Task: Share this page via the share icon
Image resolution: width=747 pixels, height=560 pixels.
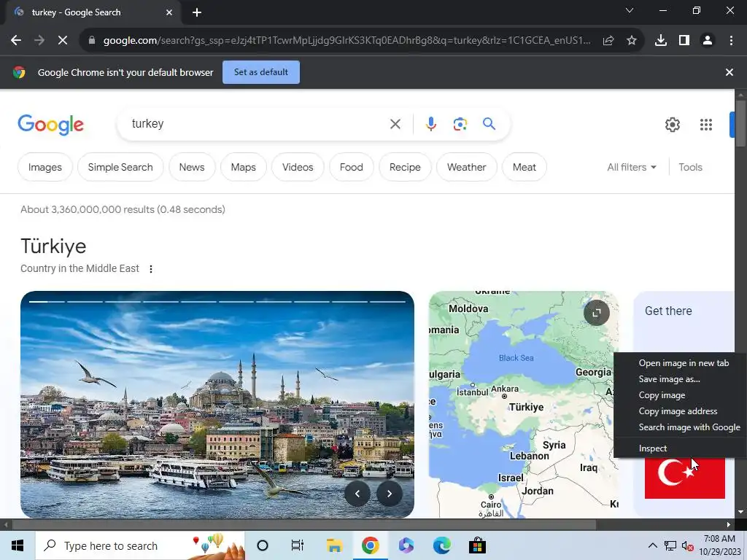Action: point(608,41)
